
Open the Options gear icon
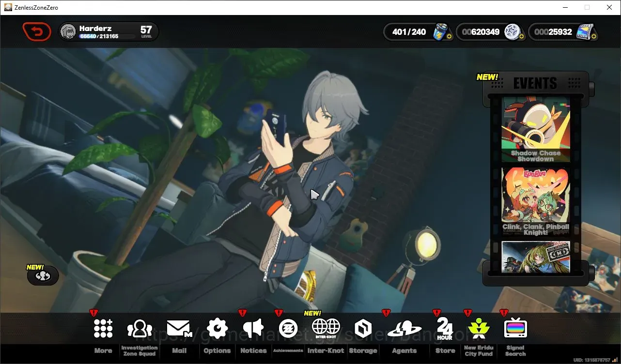point(217,329)
